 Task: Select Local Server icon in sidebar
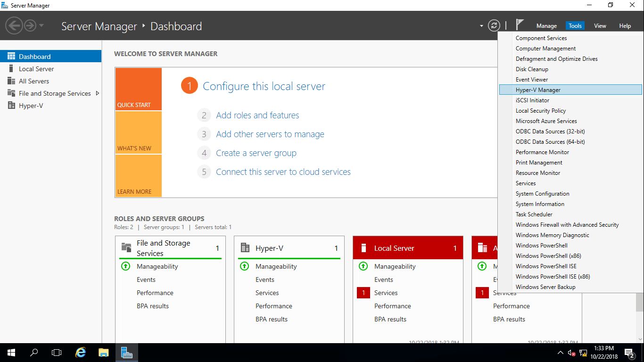(x=11, y=68)
